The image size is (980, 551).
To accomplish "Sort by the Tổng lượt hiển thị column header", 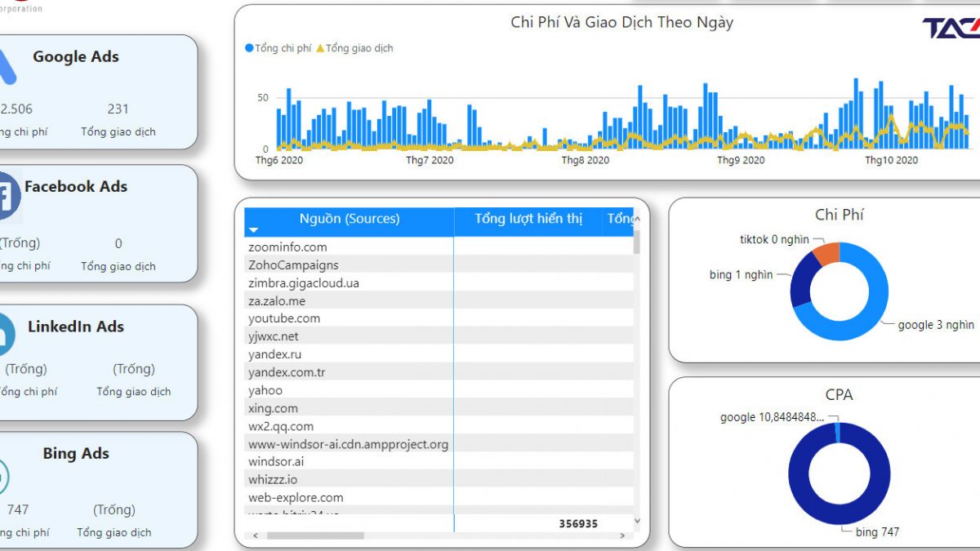I will coord(528,219).
